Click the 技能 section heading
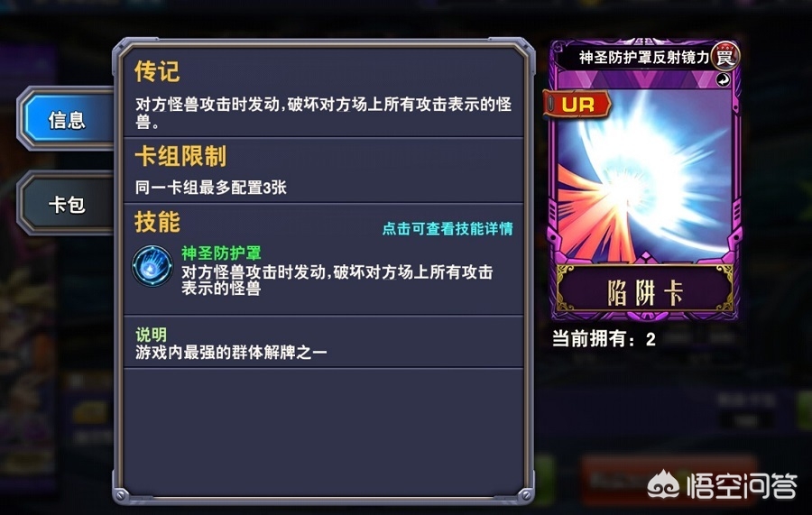This screenshot has height=515, width=812. pos(157,222)
